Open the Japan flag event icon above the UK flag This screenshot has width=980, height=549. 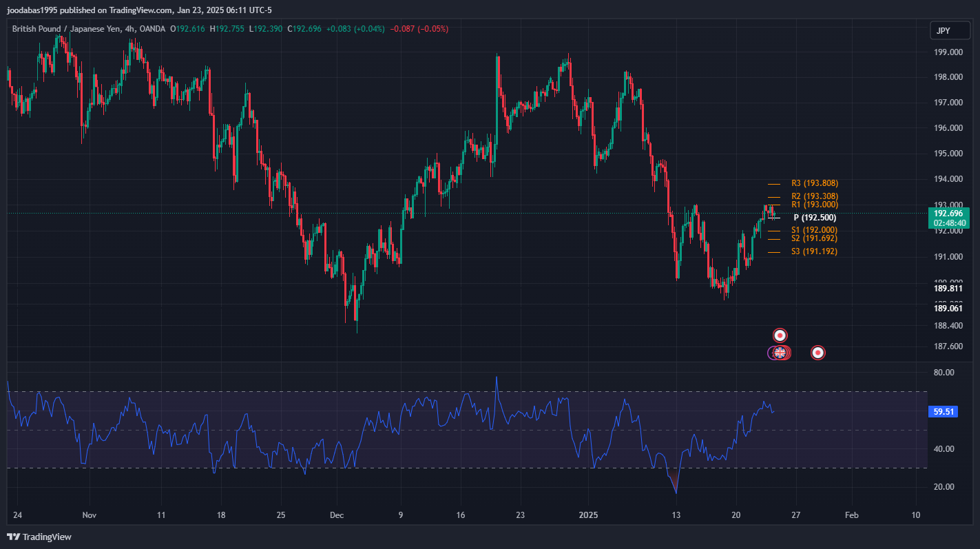point(780,335)
